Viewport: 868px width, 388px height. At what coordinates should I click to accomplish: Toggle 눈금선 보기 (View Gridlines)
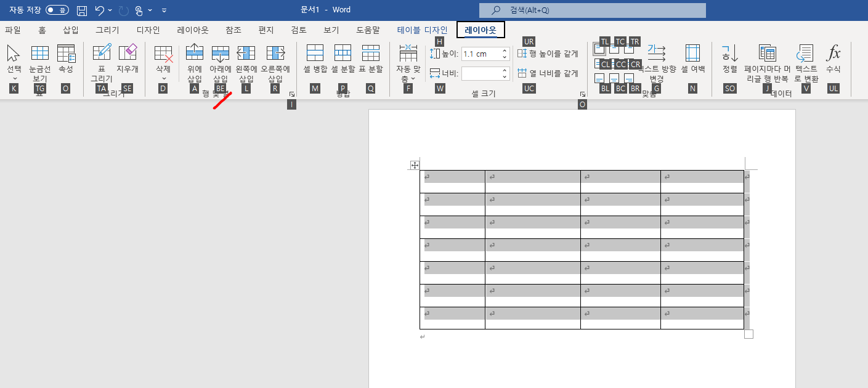(40, 64)
